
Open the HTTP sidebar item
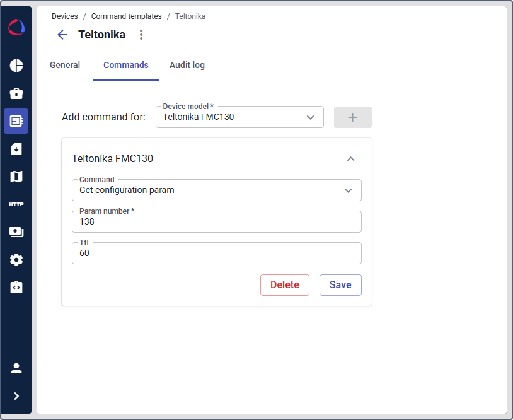16,204
